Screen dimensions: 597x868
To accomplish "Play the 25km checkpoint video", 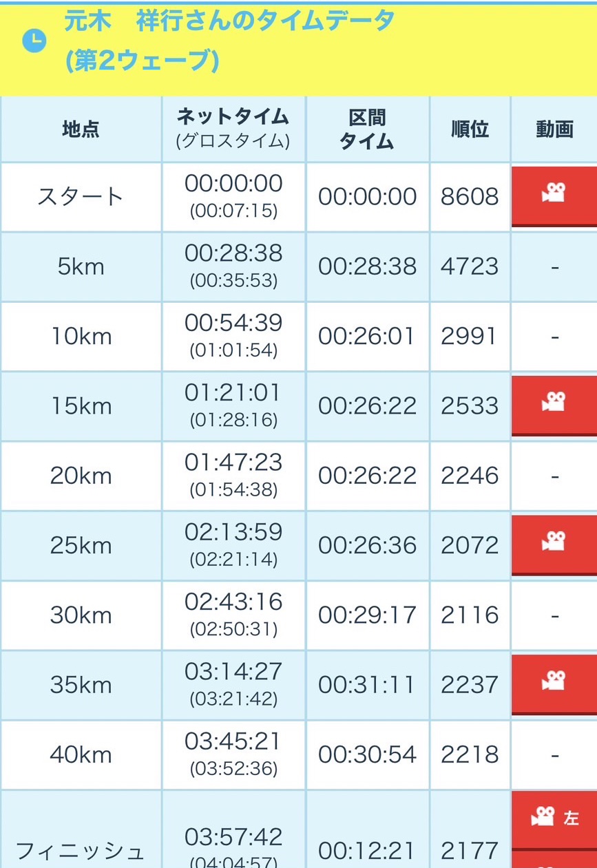I will click(x=554, y=542).
